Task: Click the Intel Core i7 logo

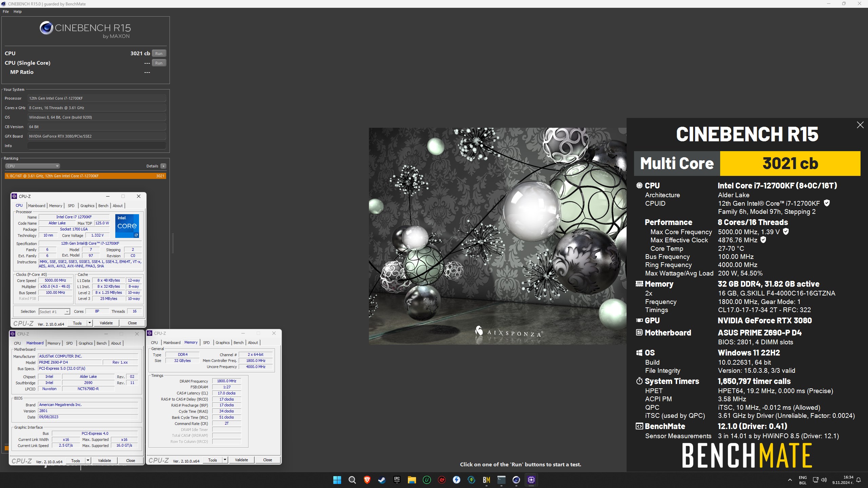Action: tap(127, 226)
